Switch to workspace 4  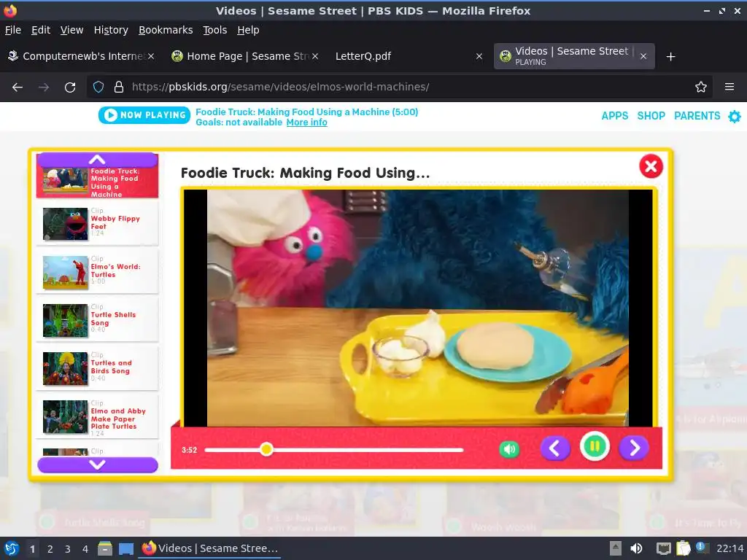(85, 549)
